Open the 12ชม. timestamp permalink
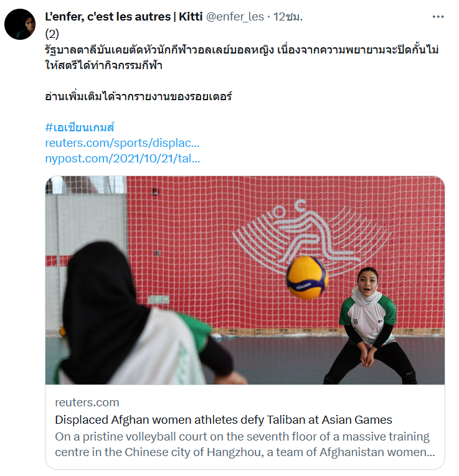The width and height of the screenshot is (459, 476). tap(288, 17)
